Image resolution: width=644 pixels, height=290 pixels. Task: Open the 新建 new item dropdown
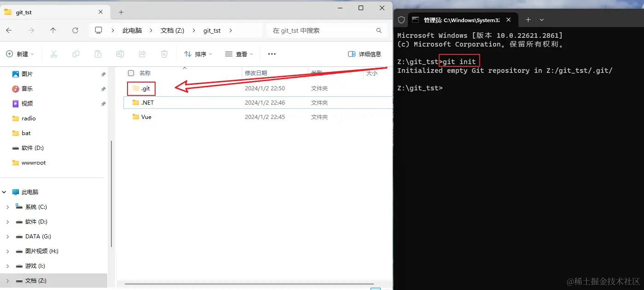click(20, 54)
